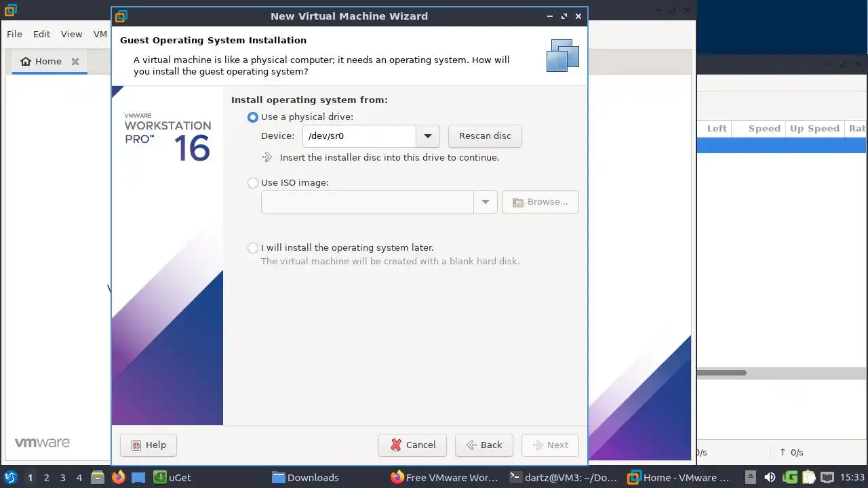Open the VM menu in VMware Workstation

[x=100, y=34]
